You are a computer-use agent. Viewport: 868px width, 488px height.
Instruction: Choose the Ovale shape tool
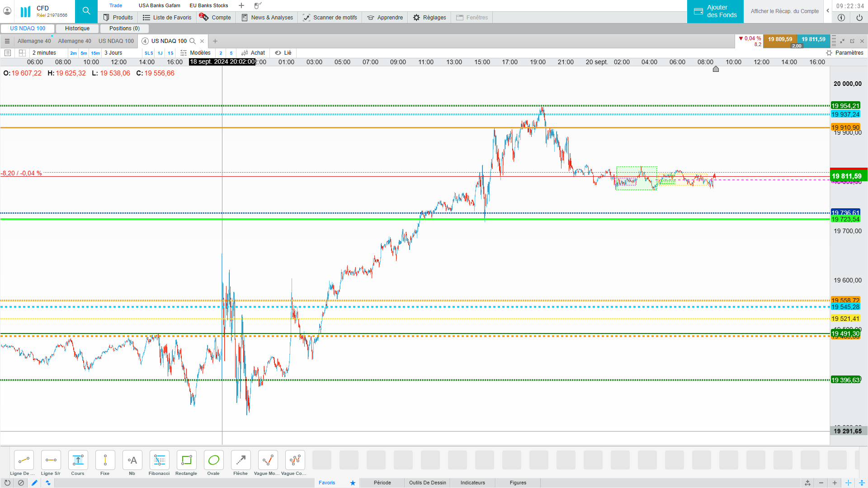tap(213, 460)
